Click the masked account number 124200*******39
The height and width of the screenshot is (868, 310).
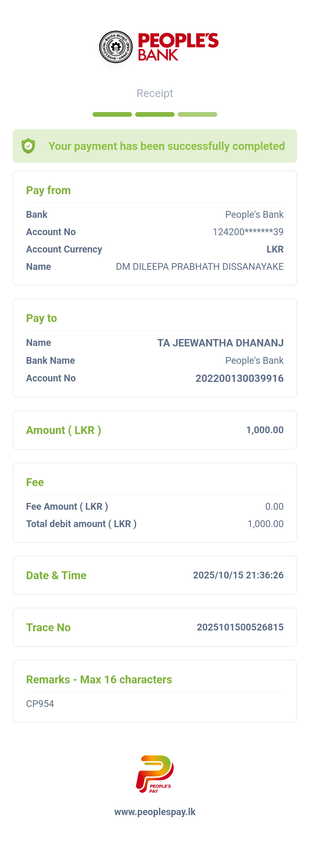[x=248, y=232]
